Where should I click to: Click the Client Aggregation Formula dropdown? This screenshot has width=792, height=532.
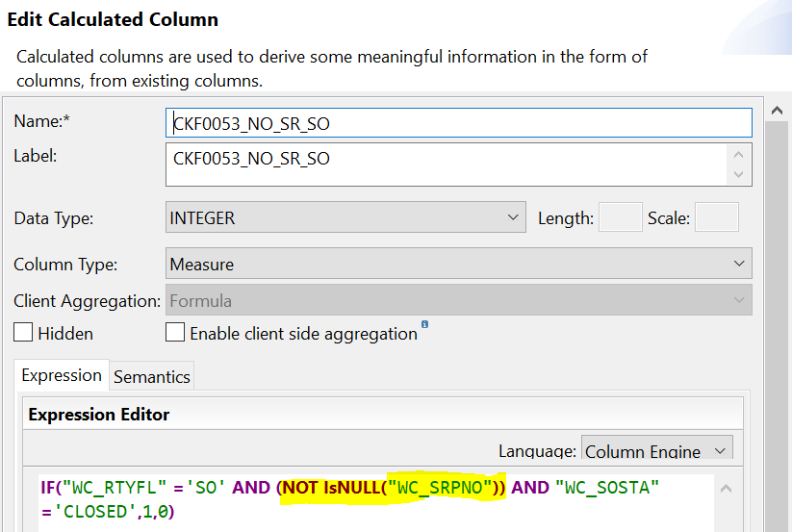[458, 300]
